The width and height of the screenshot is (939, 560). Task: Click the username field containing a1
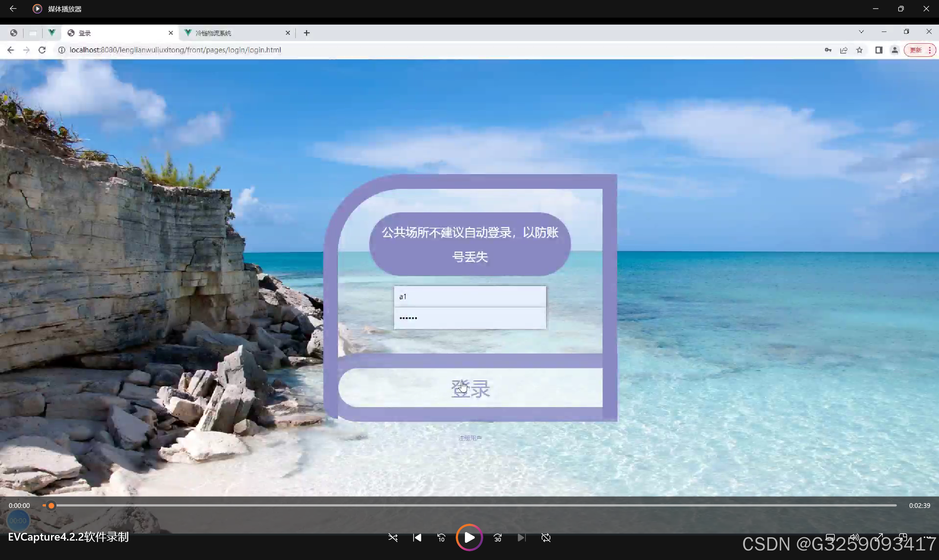[x=470, y=297]
